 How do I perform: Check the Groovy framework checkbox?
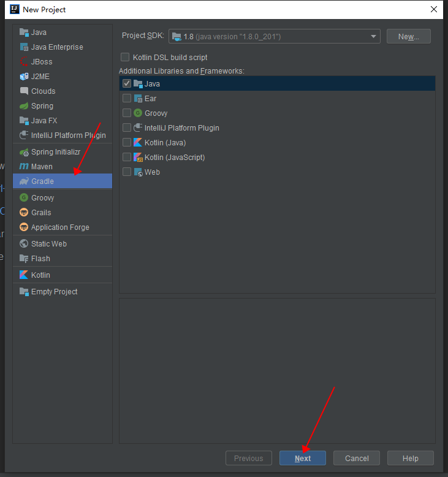(x=127, y=113)
